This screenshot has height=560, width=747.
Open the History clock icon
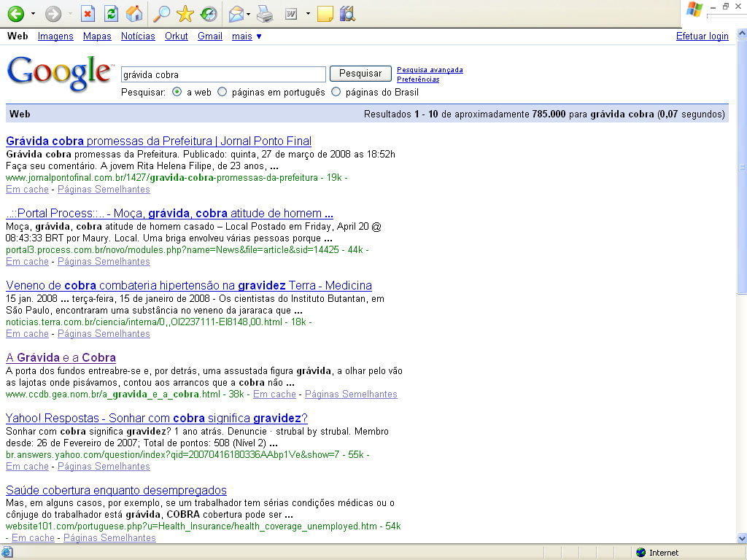(x=208, y=14)
